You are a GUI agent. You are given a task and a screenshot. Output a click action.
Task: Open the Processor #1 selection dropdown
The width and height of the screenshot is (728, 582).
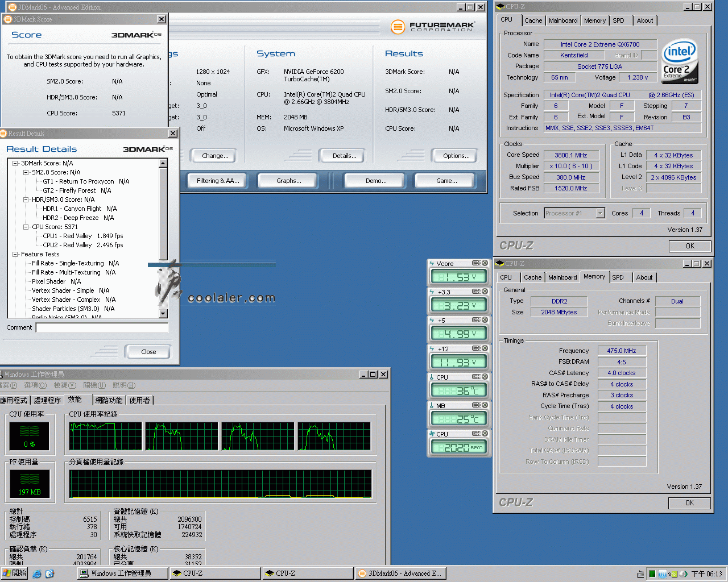click(x=600, y=213)
